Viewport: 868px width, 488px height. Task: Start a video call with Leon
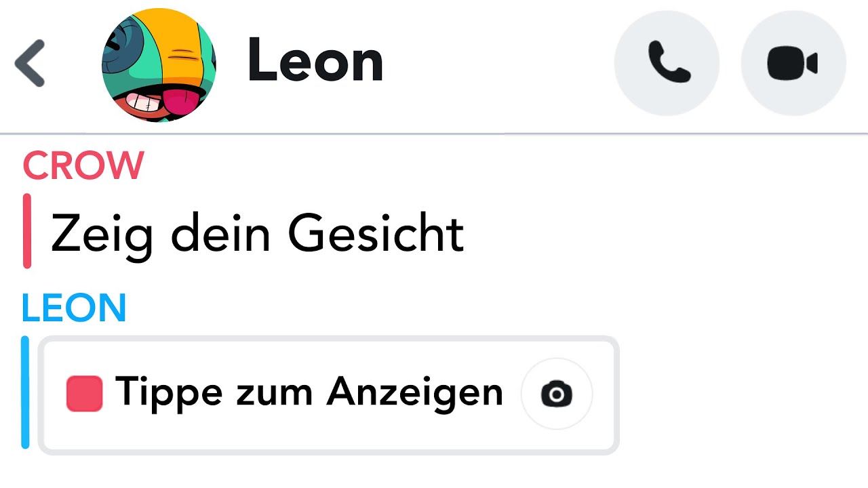pos(793,63)
